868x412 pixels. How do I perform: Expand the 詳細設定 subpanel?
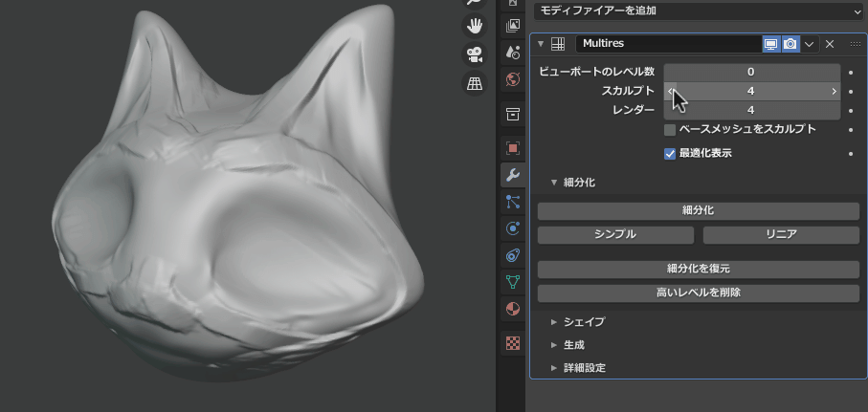coord(554,368)
